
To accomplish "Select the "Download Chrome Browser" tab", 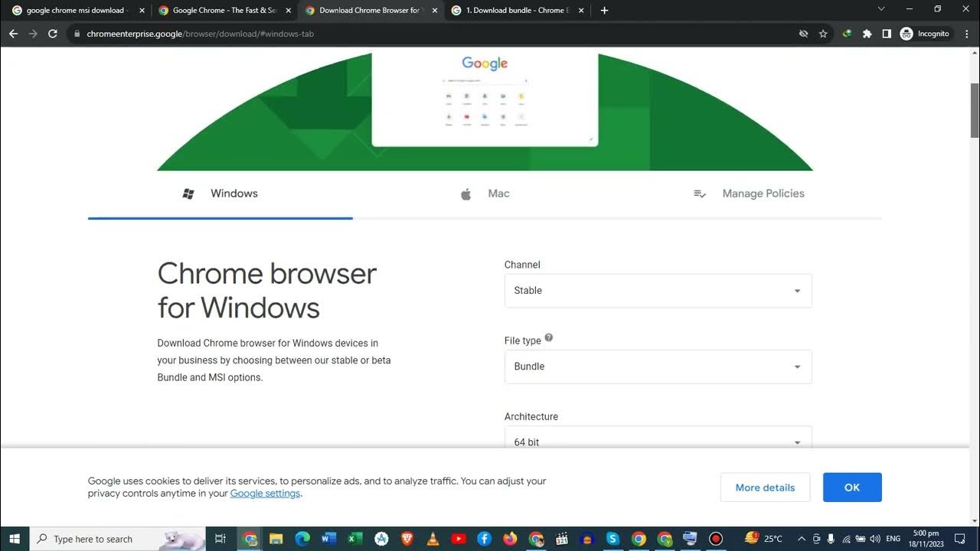I will tap(371, 11).
